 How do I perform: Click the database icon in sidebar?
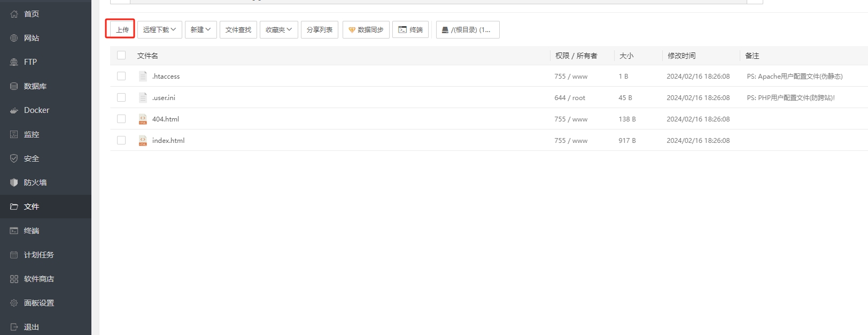coord(14,86)
